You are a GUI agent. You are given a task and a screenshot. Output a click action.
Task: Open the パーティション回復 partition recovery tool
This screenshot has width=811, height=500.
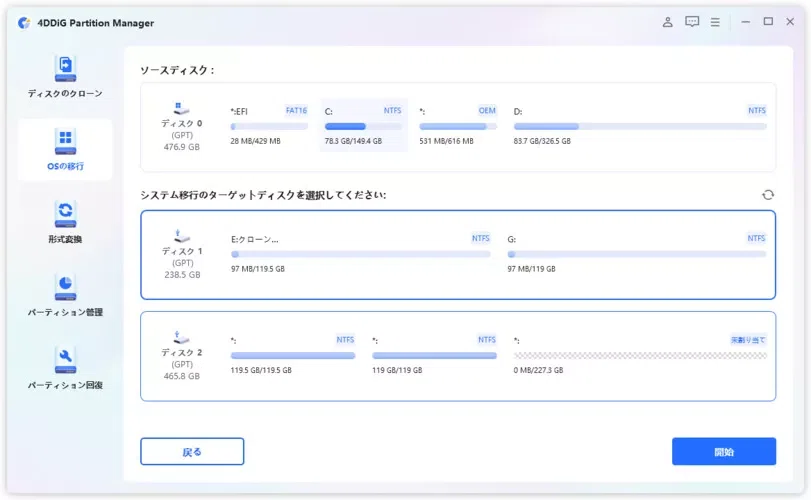(x=65, y=368)
